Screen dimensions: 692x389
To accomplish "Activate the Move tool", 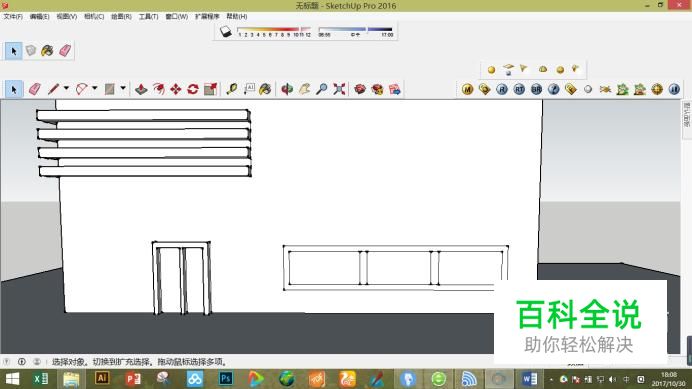I will coord(176,89).
